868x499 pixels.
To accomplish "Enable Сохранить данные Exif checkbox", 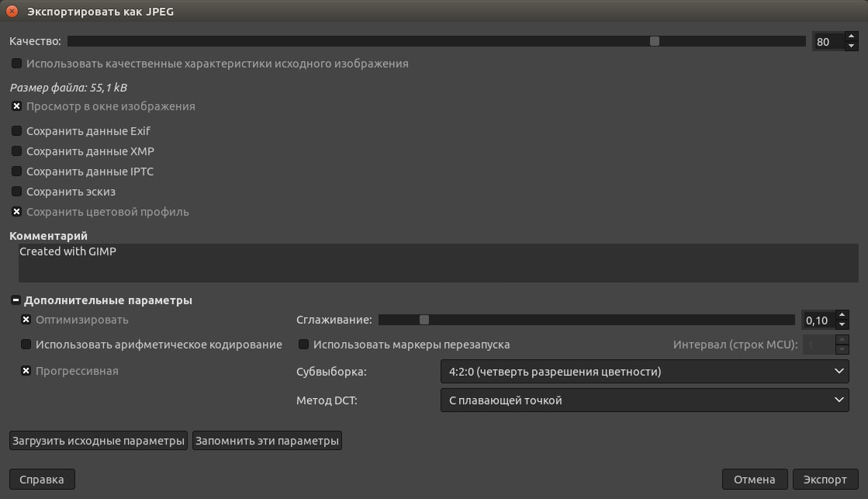I will pos(16,131).
